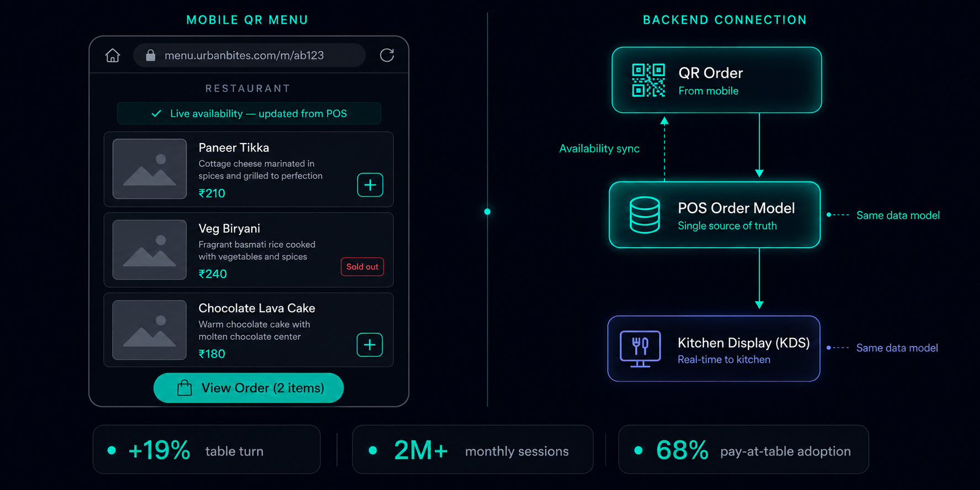Select the Paneer Tikka title
This screenshot has height=490, width=980.
(234, 147)
